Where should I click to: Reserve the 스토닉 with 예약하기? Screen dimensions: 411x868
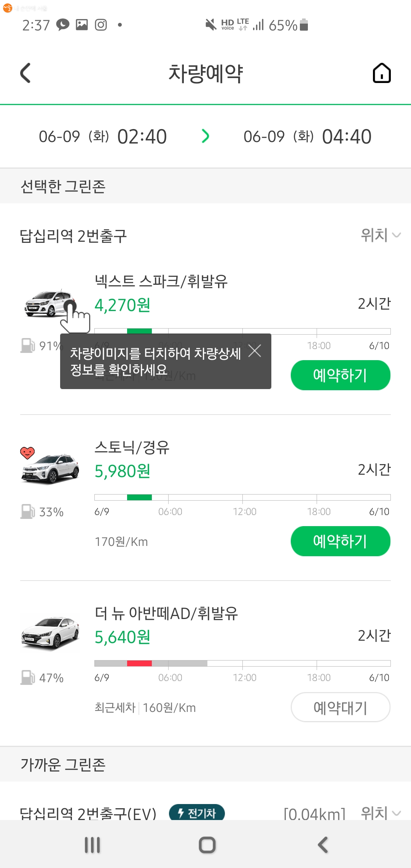340,541
